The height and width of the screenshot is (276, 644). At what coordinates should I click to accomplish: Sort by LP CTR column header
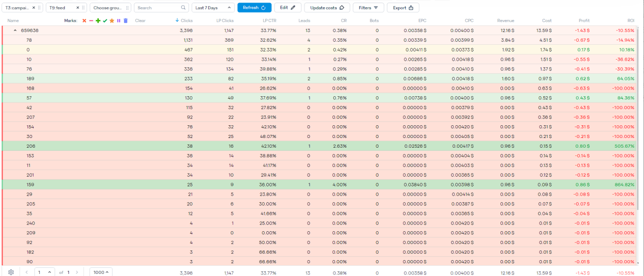coord(269,21)
